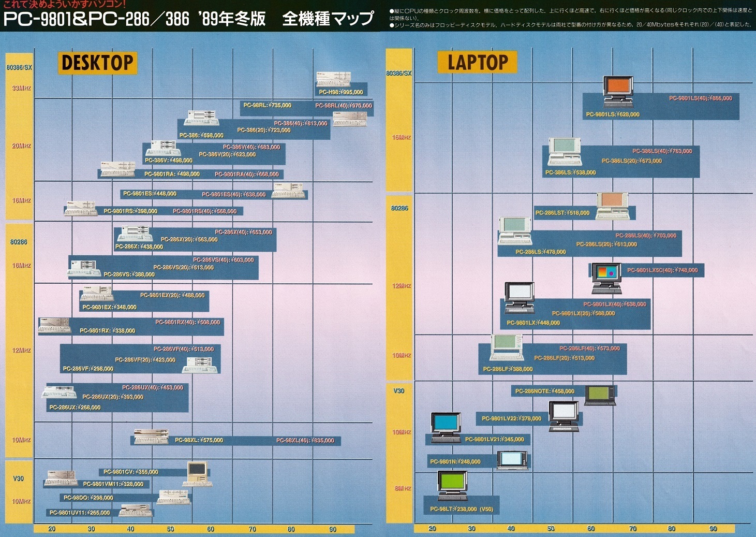Click the green-screen PC-98LT laptop picture
Image resolution: width=756 pixels, height=537 pixels.
coord(452,486)
